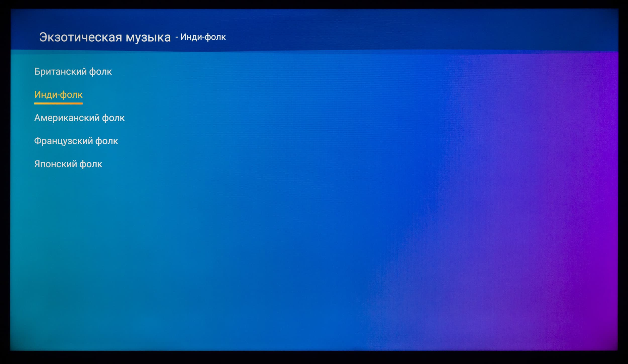This screenshot has height=364, width=628.
Task: Click фолк in the Британский фолк item
Action: coord(100,72)
